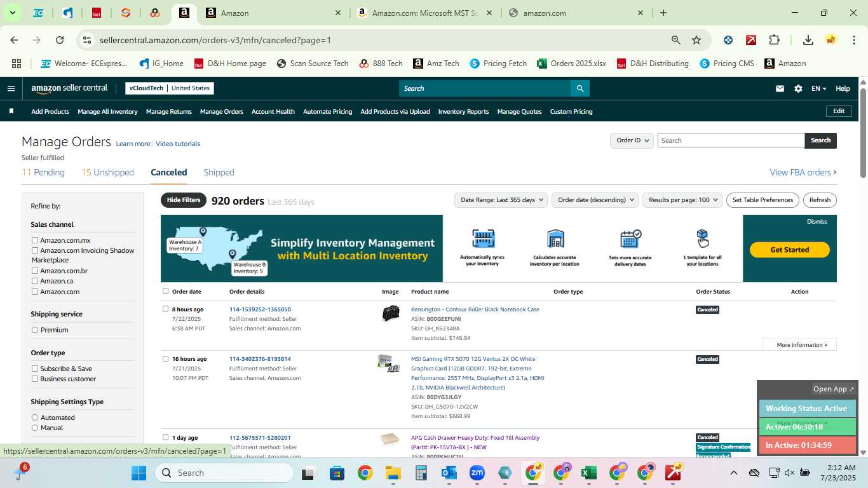
Task: Check the Amazon.com.br sales channel box
Action: click(35, 271)
